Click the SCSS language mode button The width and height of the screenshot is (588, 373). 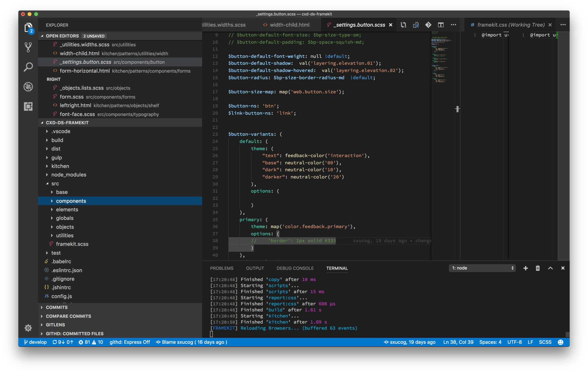click(545, 342)
